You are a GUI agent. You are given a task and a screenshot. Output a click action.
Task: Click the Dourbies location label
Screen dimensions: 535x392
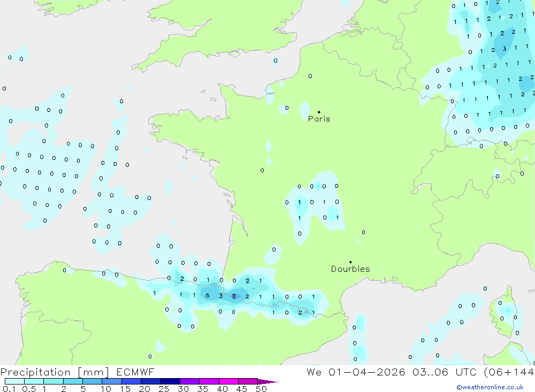(350, 269)
